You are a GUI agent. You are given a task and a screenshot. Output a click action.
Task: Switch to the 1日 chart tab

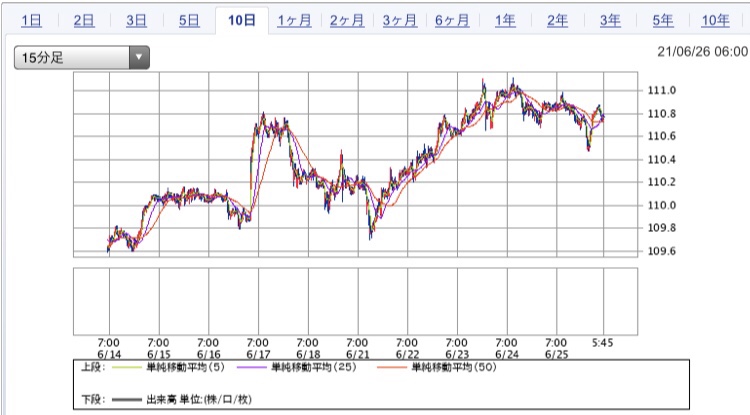32,21
